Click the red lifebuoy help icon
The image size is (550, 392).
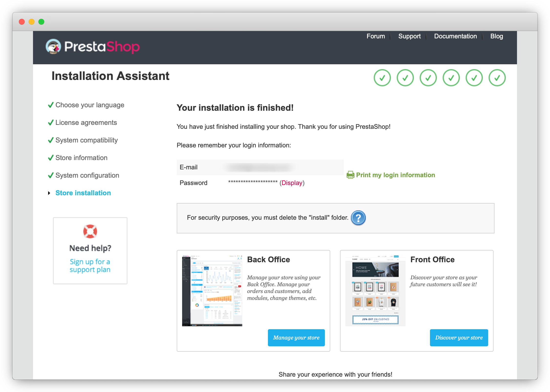pos(90,231)
